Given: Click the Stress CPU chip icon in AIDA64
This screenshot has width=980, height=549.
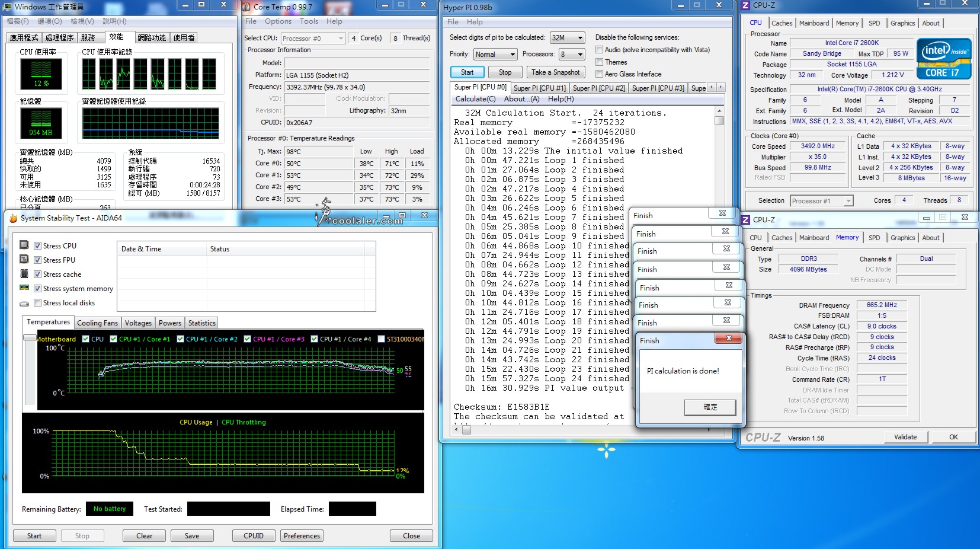Looking at the screenshot, I should tap(24, 245).
